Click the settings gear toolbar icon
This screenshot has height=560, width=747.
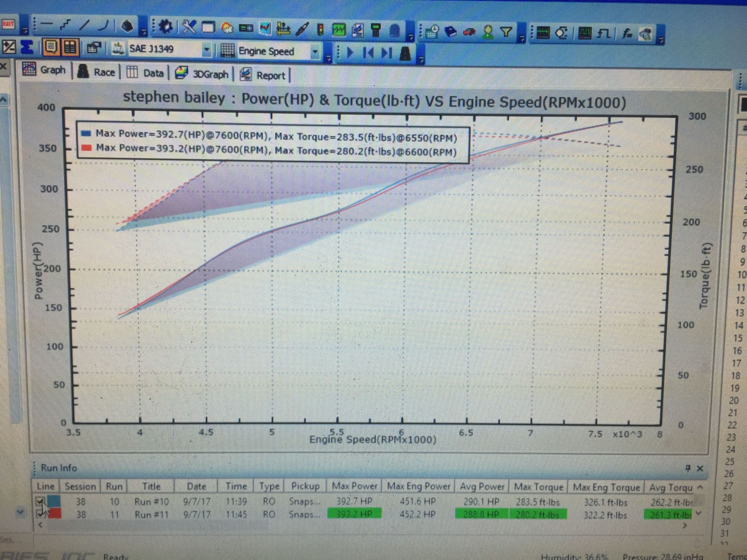[x=165, y=27]
